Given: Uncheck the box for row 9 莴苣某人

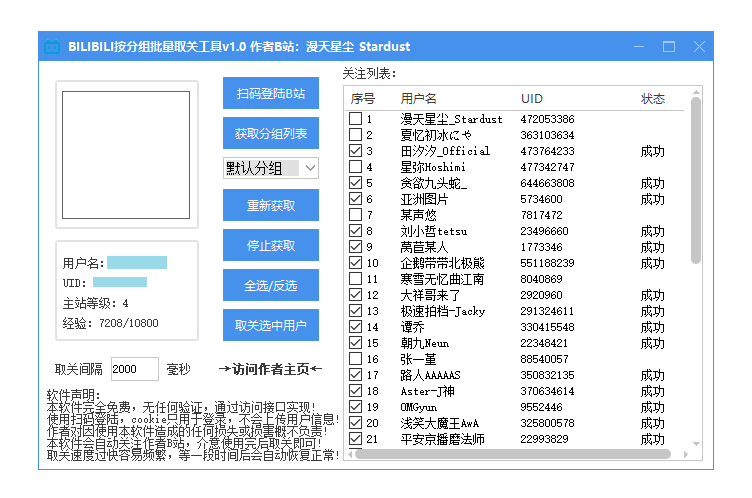Looking at the screenshot, I should pos(355,247).
